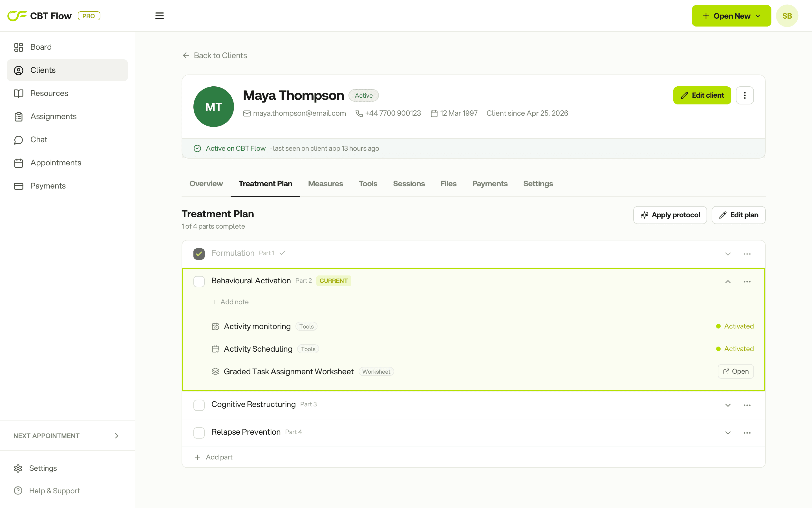Image resolution: width=812 pixels, height=508 pixels.
Task: Click the Chat bubble icon
Action: (x=18, y=140)
